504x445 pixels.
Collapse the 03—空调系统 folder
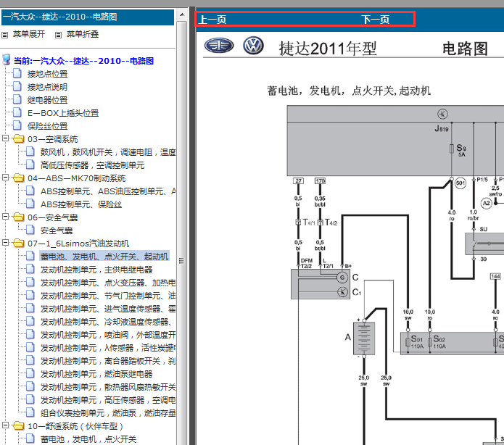[x=5, y=138]
